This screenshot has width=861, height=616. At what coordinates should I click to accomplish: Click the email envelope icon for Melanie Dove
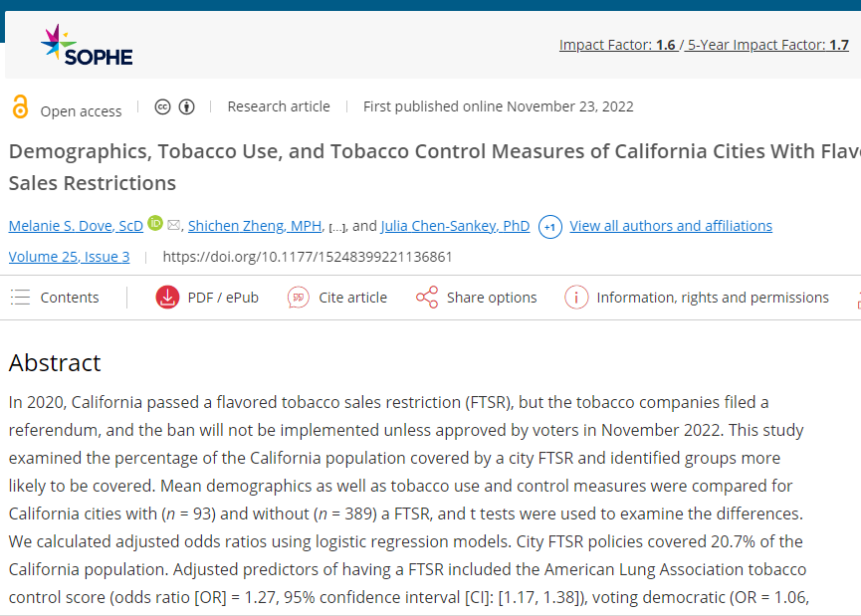point(174,225)
